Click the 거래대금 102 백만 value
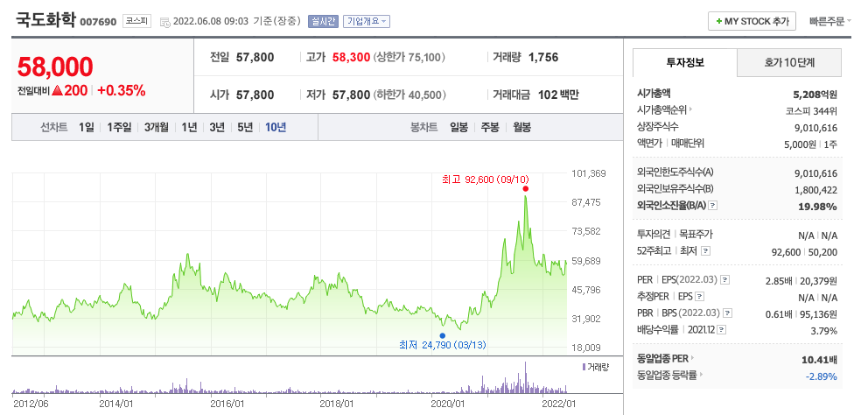Viewport: 868px width, 415px height. click(x=558, y=95)
